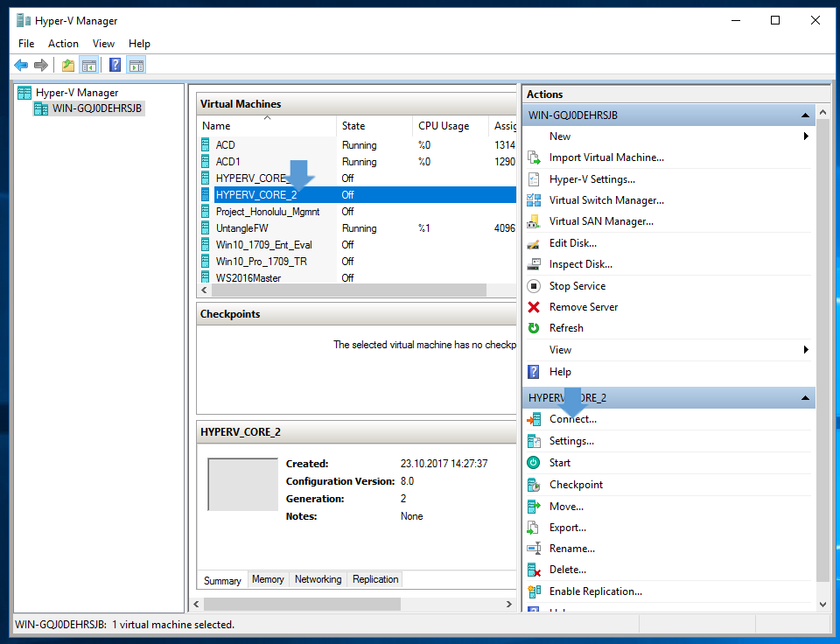
Task: Click the Enable Replication icon
Action: pyautogui.click(x=534, y=591)
